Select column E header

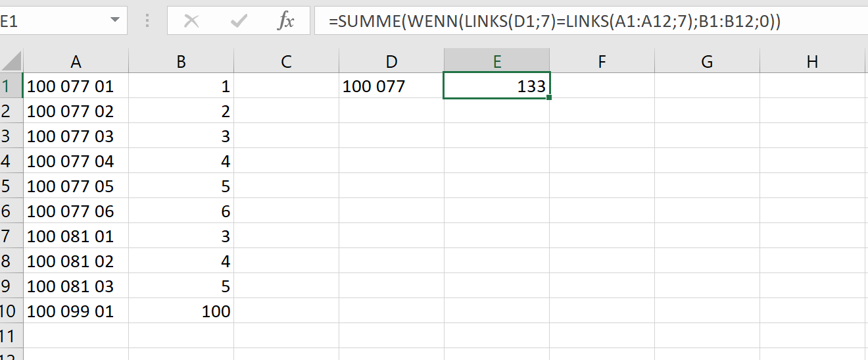click(497, 62)
